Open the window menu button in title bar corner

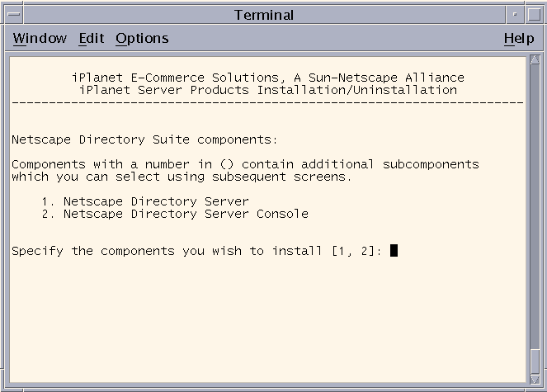(14, 15)
